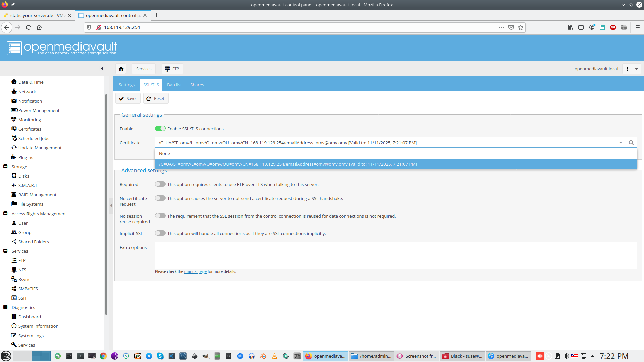644x362 pixels.
Task: Open Dashboard under Diagnostics
Action: (30, 317)
